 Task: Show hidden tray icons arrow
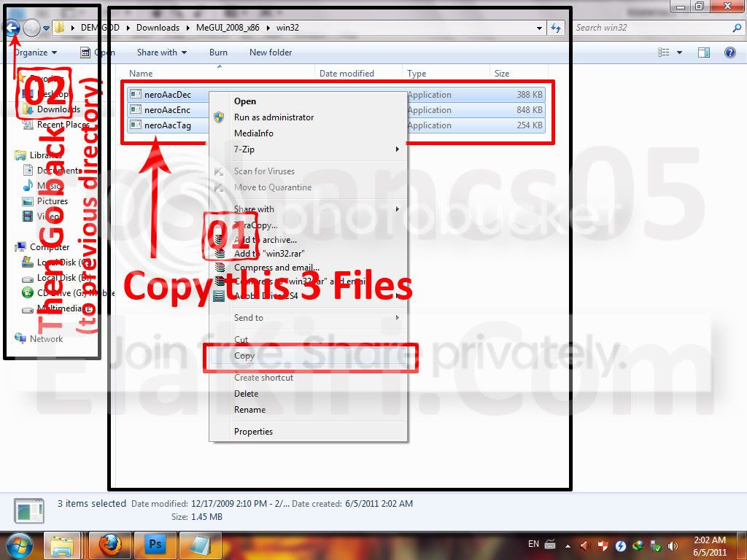click(x=568, y=546)
